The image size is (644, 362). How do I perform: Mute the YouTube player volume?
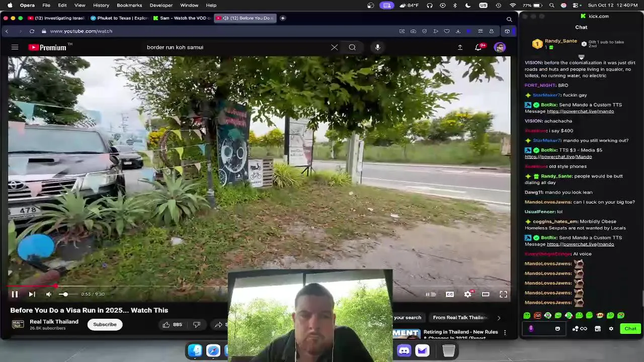point(49,295)
